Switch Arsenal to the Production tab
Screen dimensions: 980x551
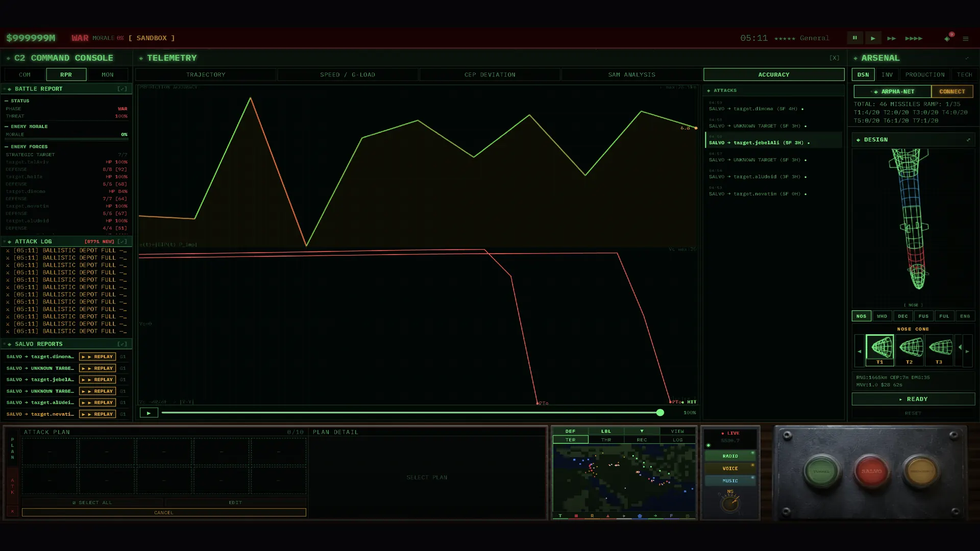click(x=925, y=74)
